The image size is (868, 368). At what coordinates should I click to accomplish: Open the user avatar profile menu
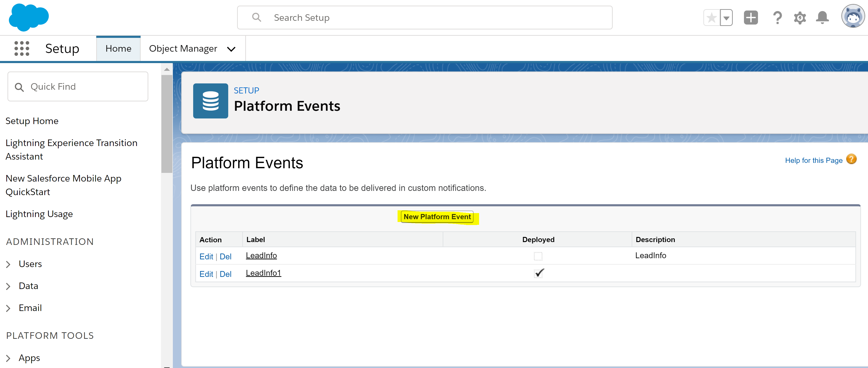click(x=853, y=16)
